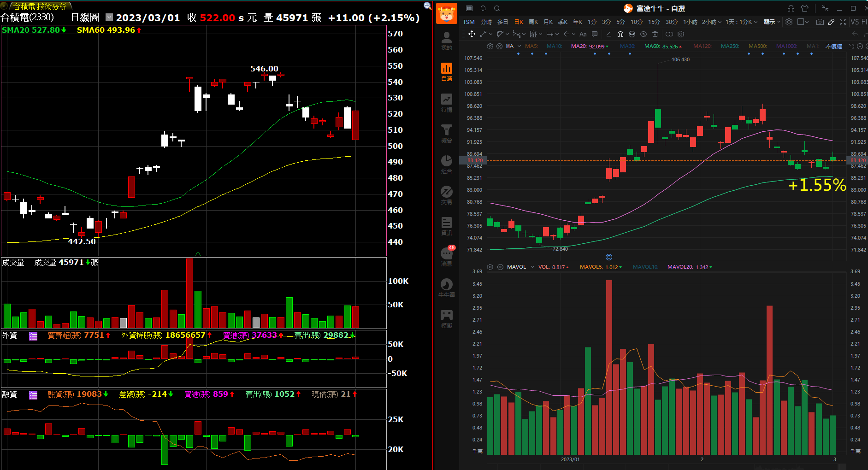Expand the MA indicator type dropdown
This screenshot has width=868, height=470.
(520, 46)
